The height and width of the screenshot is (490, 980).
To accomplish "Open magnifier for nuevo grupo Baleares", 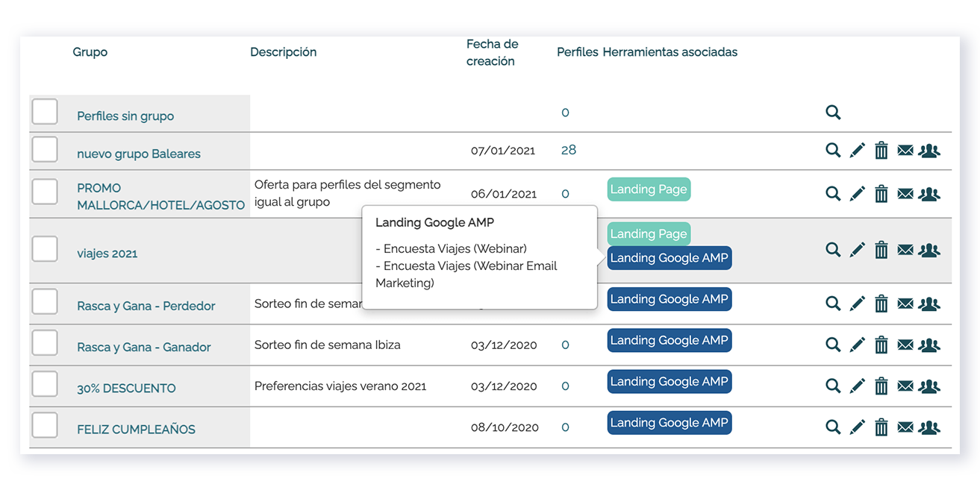I will point(833,150).
